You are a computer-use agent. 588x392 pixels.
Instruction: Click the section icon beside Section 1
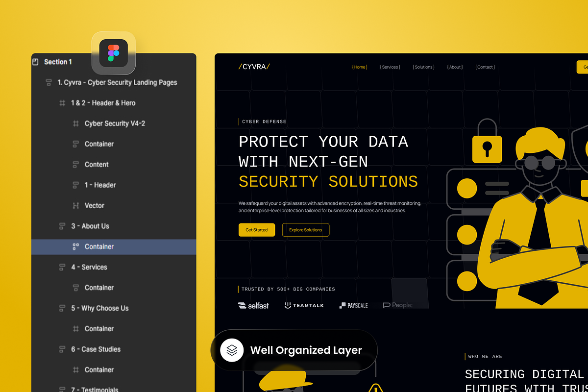click(35, 62)
